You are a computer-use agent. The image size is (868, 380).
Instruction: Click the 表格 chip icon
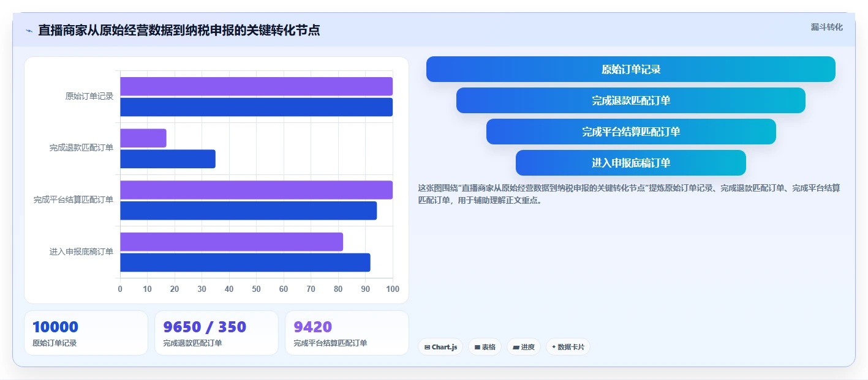pyautogui.click(x=477, y=347)
